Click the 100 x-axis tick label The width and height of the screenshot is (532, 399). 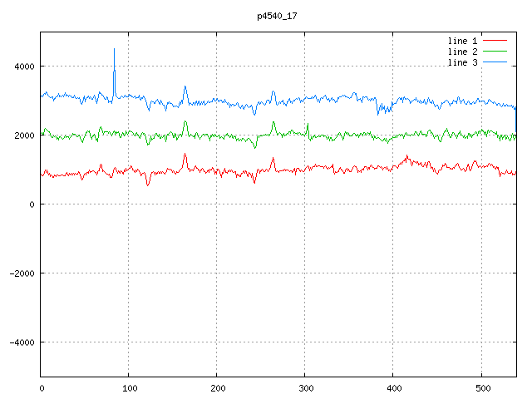click(129, 387)
